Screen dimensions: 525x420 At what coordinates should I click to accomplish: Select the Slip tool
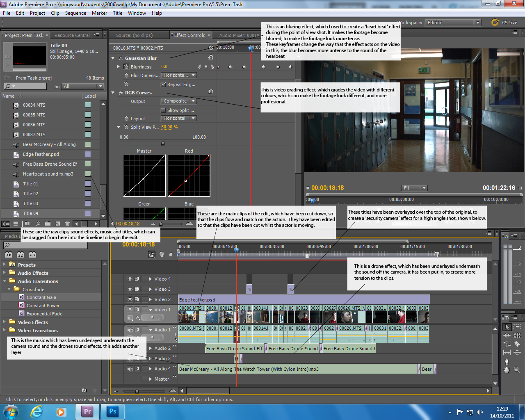pyautogui.click(x=507, y=352)
